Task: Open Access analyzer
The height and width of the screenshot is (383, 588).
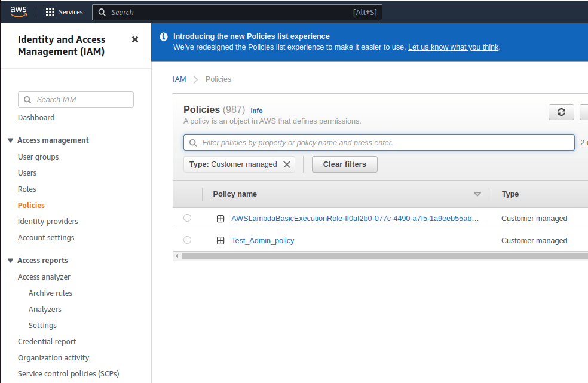Action: [x=44, y=277]
